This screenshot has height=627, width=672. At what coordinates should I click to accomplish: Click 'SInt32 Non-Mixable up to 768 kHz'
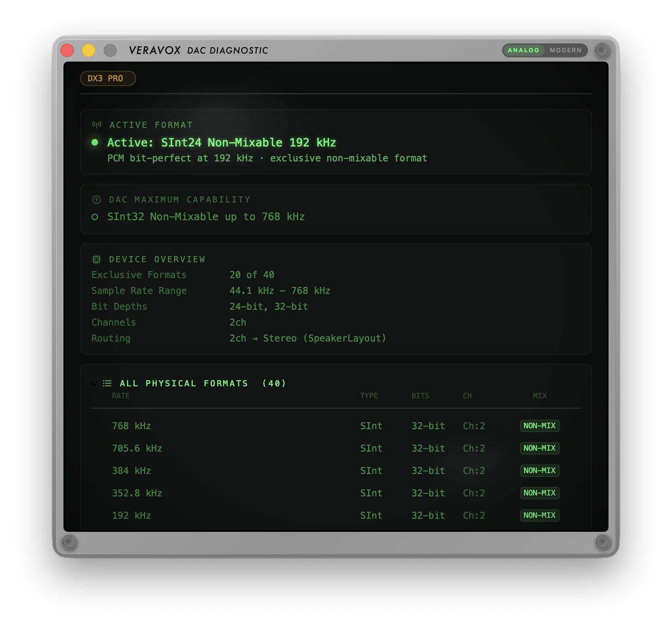coord(206,217)
